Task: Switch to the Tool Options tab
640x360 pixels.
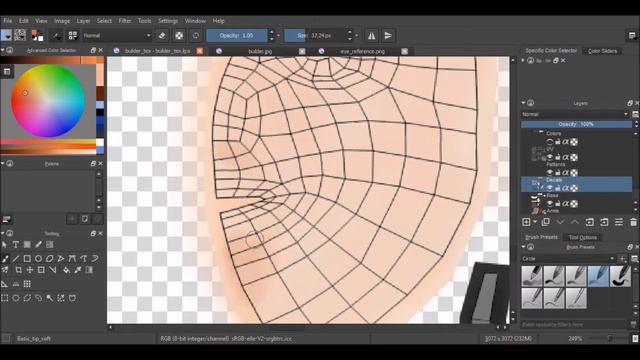Action: (x=582, y=237)
